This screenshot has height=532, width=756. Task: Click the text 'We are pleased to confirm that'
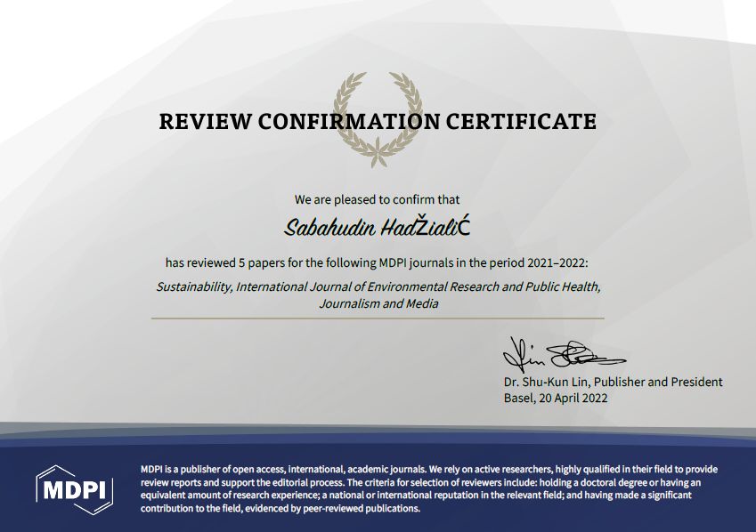click(x=377, y=199)
